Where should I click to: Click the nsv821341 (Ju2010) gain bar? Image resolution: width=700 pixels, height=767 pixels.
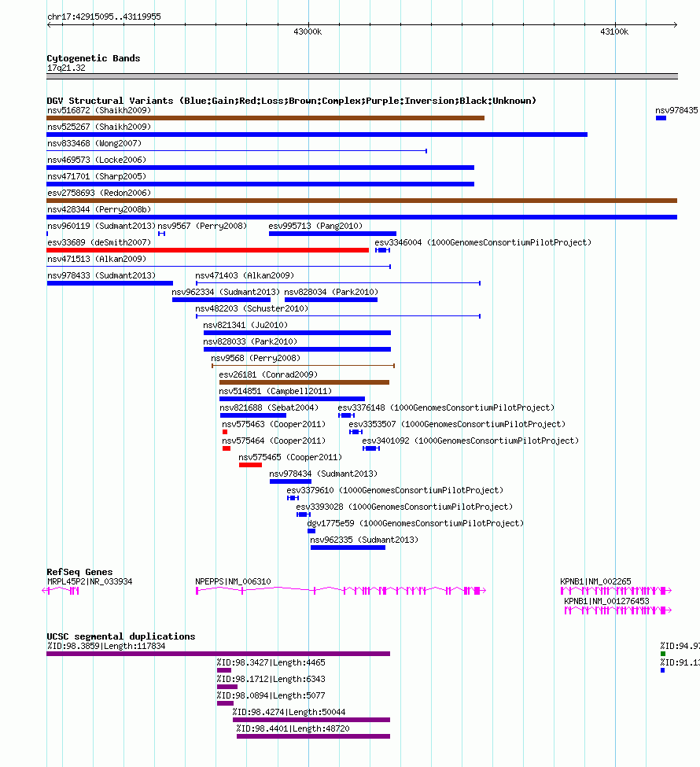pos(297,333)
